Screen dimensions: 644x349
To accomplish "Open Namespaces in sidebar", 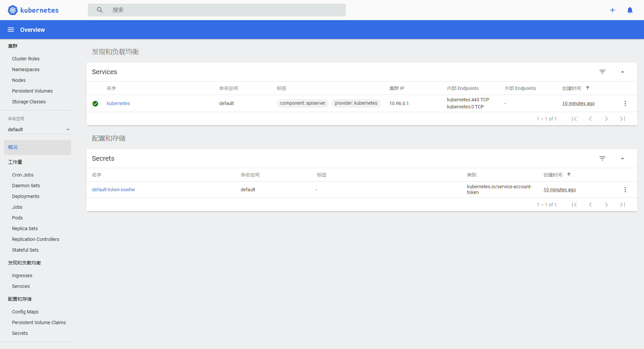I will tap(26, 69).
